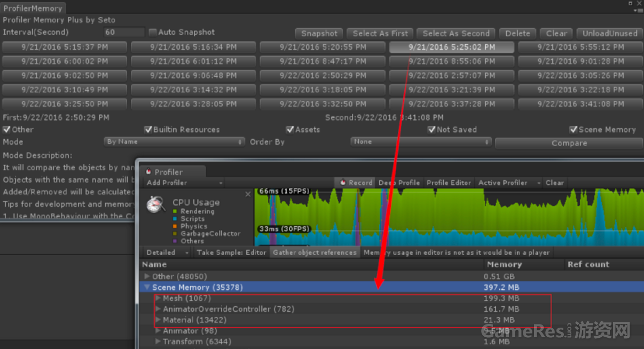Expand the AnimatorOverrideController (782) row
Screen dimensions: 644x349
tap(158, 309)
